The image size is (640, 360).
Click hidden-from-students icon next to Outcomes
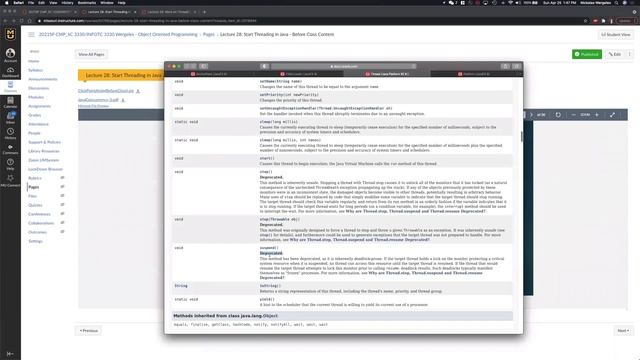(x=62, y=232)
